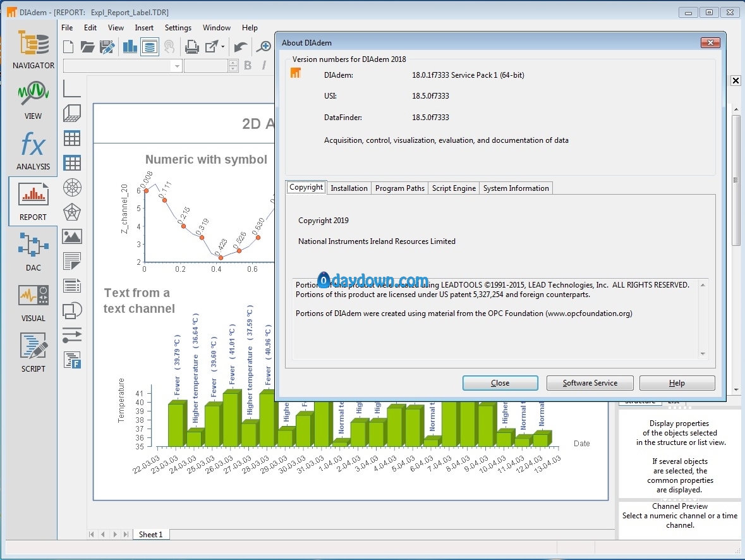Click the blue bar chart toolbar icon
Image resolution: width=745 pixels, height=560 pixels.
[130, 47]
